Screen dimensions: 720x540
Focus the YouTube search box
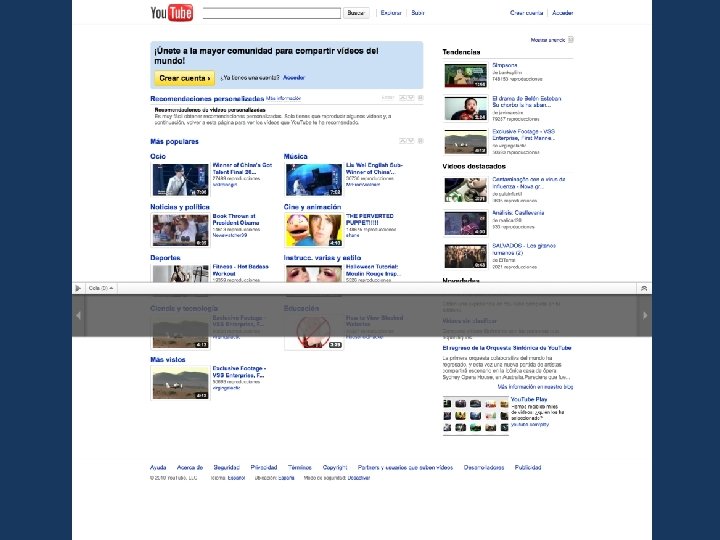pos(271,13)
